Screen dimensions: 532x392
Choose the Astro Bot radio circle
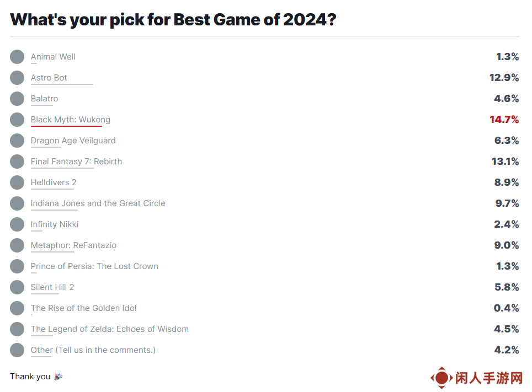[x=17, y=78]
